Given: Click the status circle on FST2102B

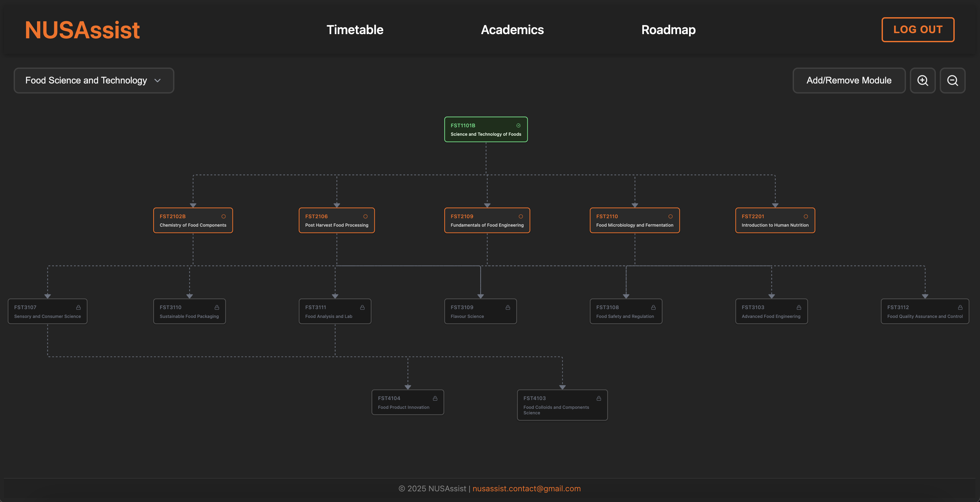Looking at the screenshot, I should pyautogui.click(x=224, y=216).
